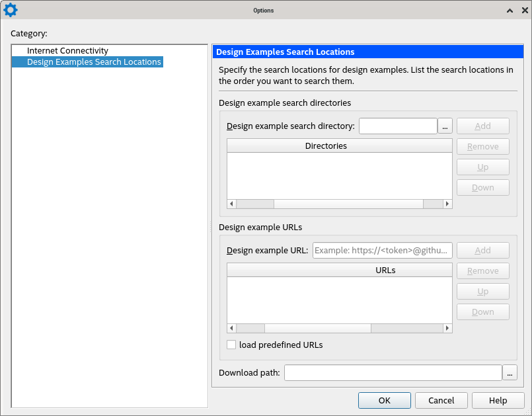Open Help for options
The height and width of the screenshot is (416, 532).
[x=498, y=400]
